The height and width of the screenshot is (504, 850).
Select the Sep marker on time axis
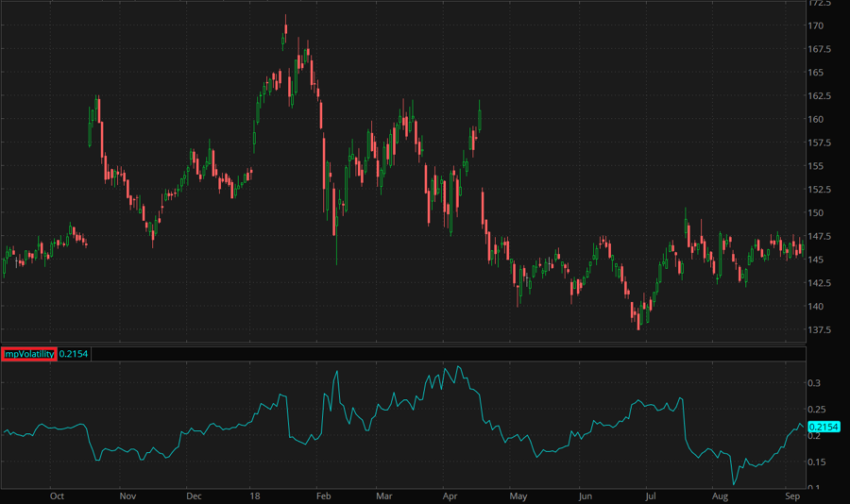pyautogui.click(x=792, y=495)
